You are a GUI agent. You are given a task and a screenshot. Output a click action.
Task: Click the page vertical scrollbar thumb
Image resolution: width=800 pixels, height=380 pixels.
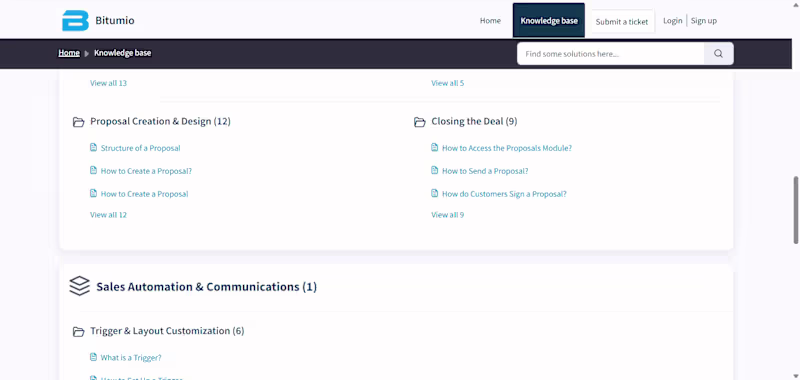pyautogui.click(x=796, y=210)
